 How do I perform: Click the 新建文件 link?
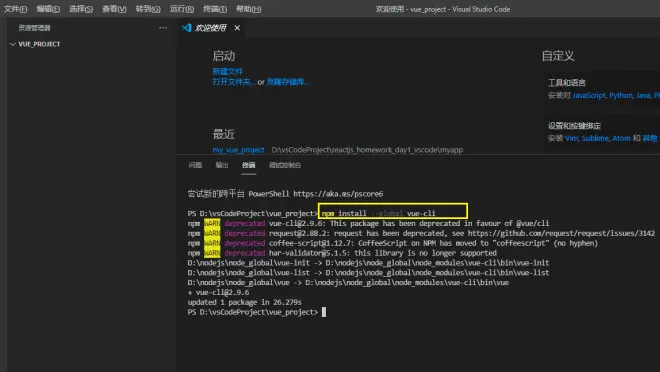point(227,72)
